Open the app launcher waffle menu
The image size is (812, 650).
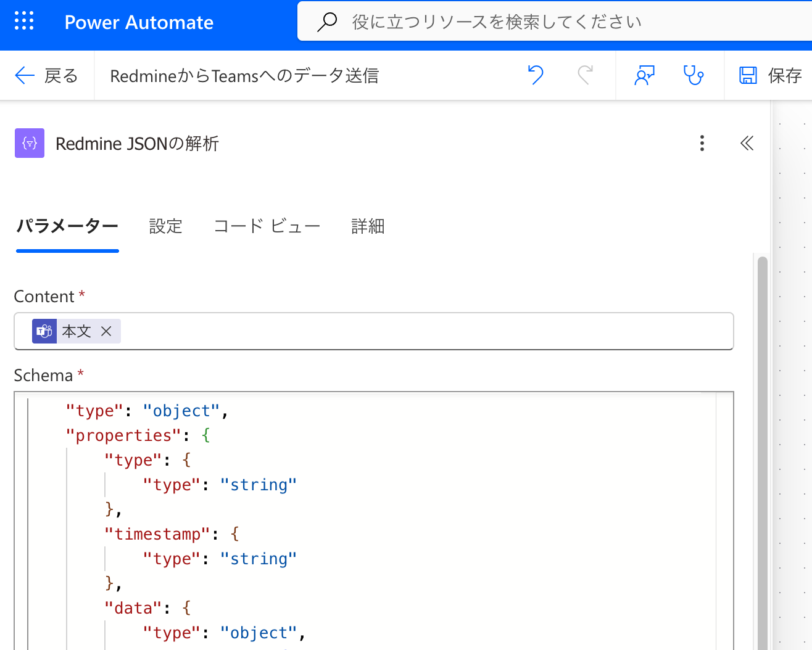[24, 20]
